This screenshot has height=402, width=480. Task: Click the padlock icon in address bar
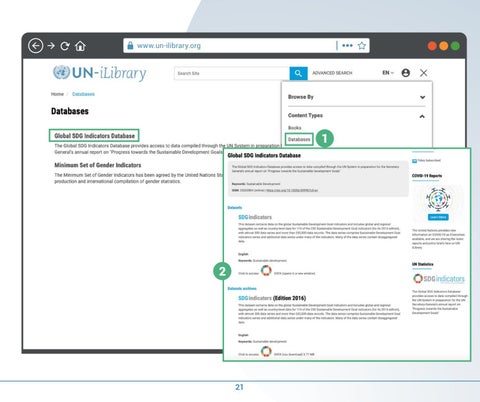(x=130, y=45)
